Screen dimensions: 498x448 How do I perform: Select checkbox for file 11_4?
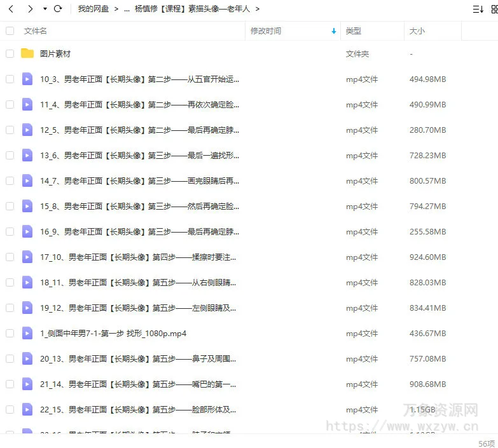(10, 104)
